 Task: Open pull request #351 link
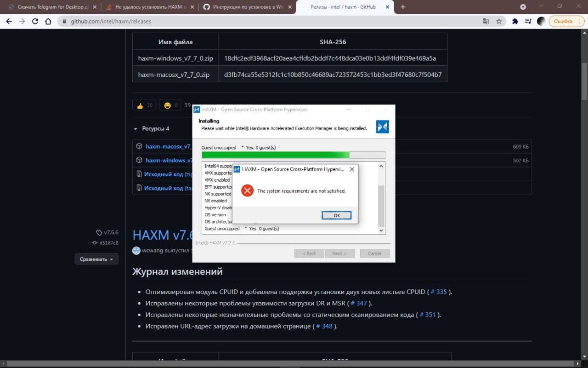(x=427, y=315)
